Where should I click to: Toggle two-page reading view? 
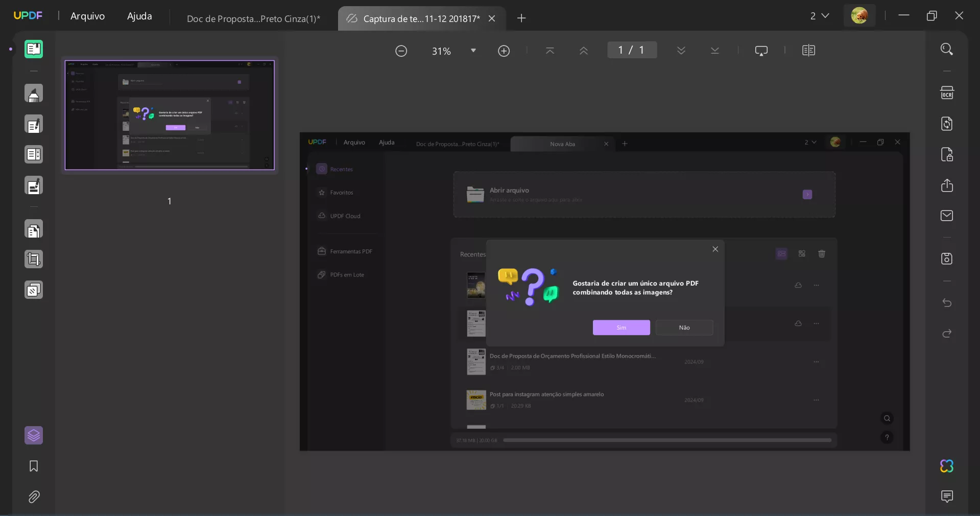(808, 50)
